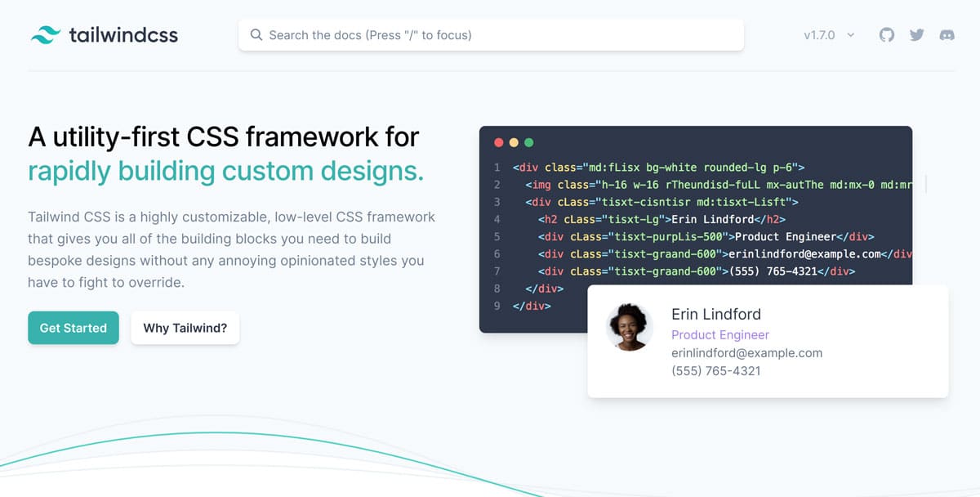Click 'rapidly building custom designs.' heading text

[226, 171]
